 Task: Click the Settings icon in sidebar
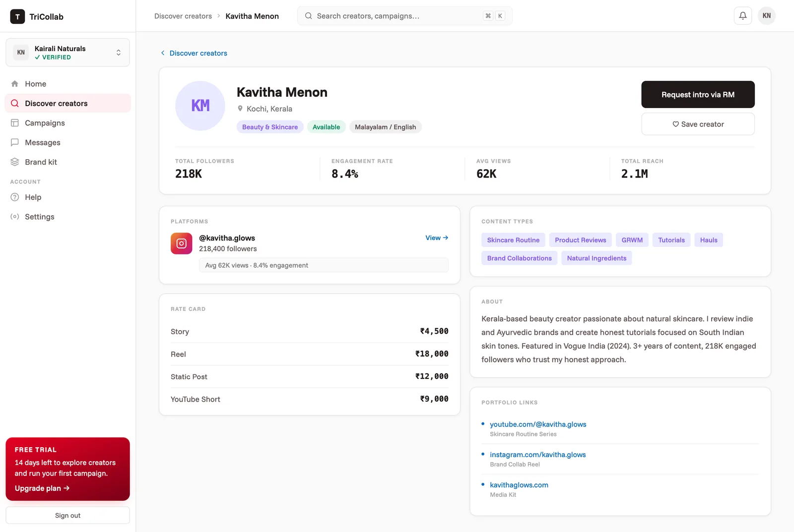(15, 217)
